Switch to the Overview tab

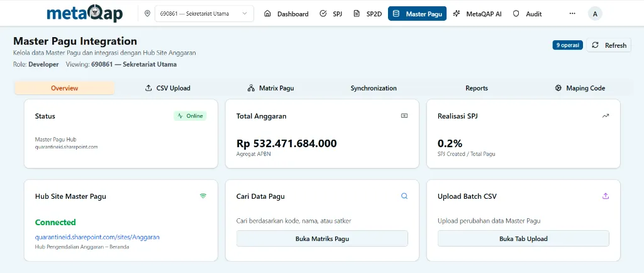point(65,88)
